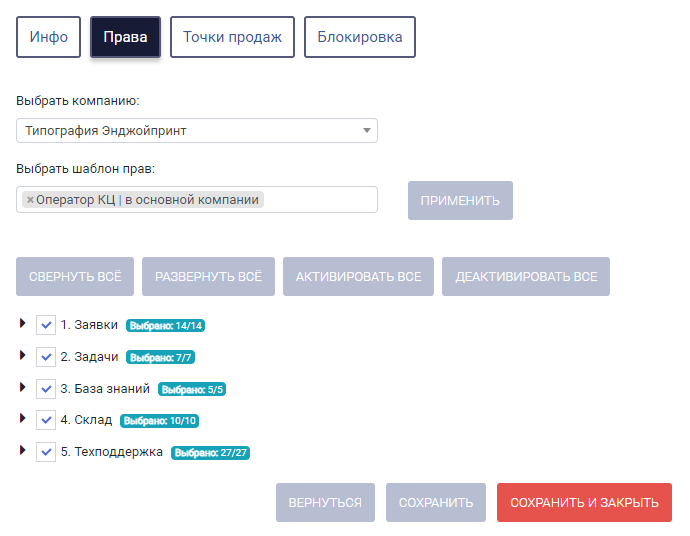The height and width of the screenshot is (536, 690).
Task: Uncheck the 2. Задачи checkbox
Action: tap(46, 357)
